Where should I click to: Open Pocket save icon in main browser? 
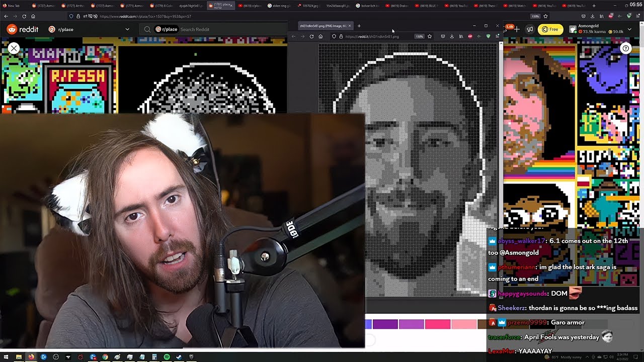click(584, 16)
